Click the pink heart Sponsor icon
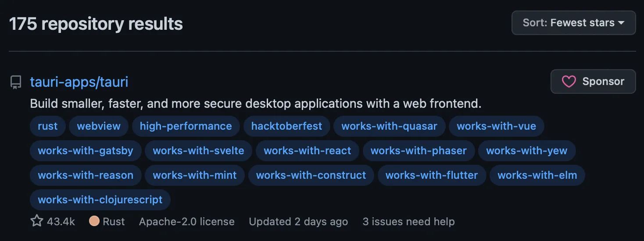This screenshot has height=241, width=644. click(x=569, y=82)
